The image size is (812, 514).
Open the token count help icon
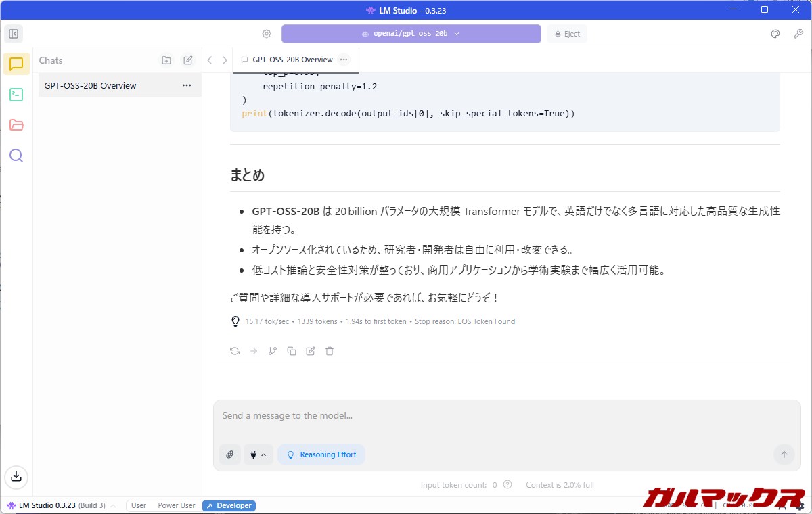pos(507,485)
